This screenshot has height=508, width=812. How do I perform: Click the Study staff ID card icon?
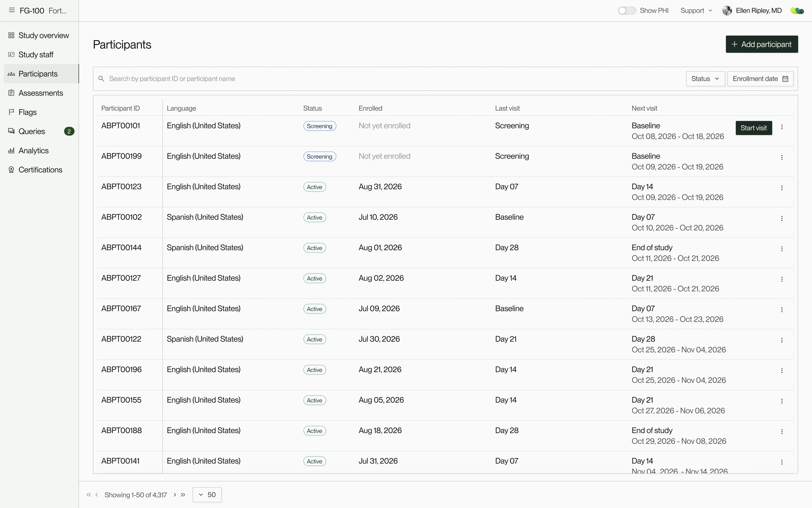tap(11, 54)
